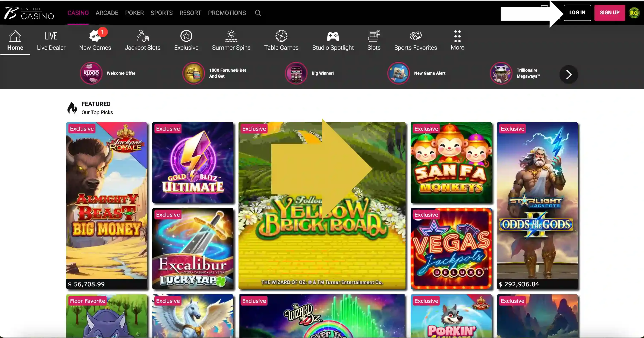Click the New Game Alert label text

point(430,73)
